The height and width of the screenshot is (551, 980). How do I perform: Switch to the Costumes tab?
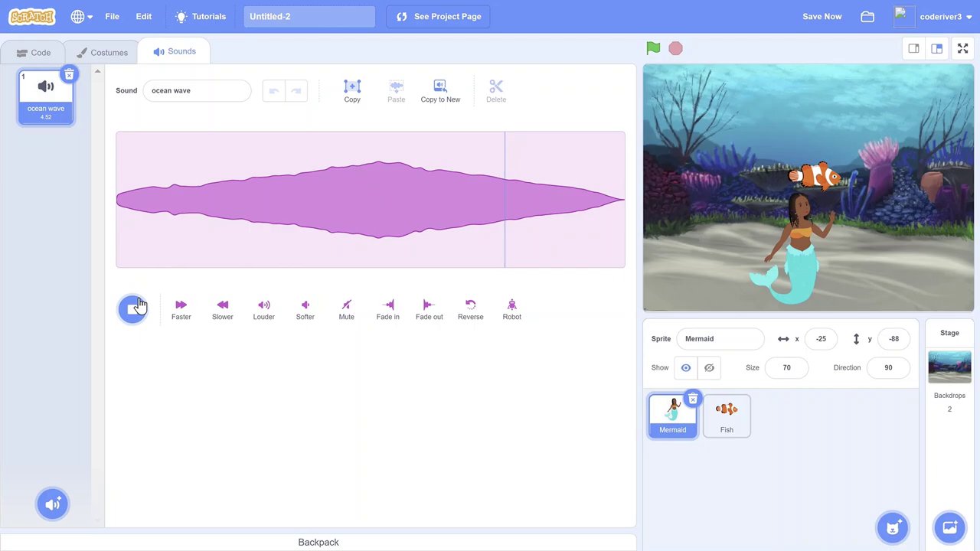tap(102, 53)
